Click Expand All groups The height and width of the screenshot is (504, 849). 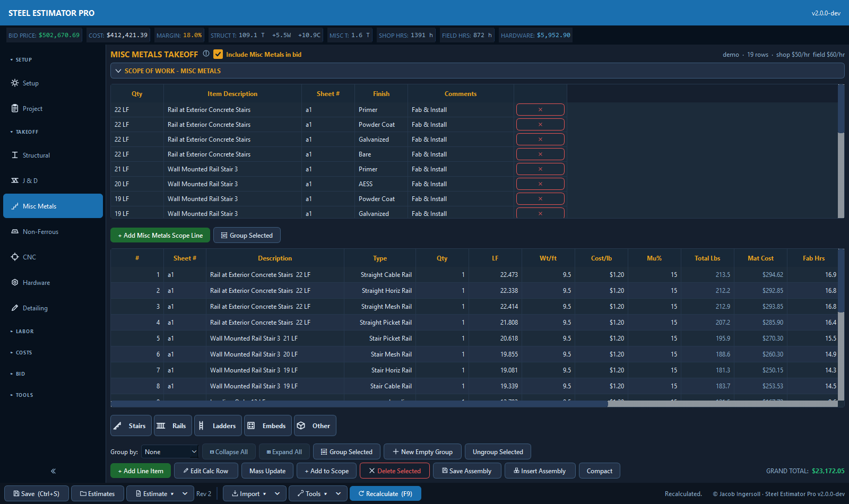[284, 451]
